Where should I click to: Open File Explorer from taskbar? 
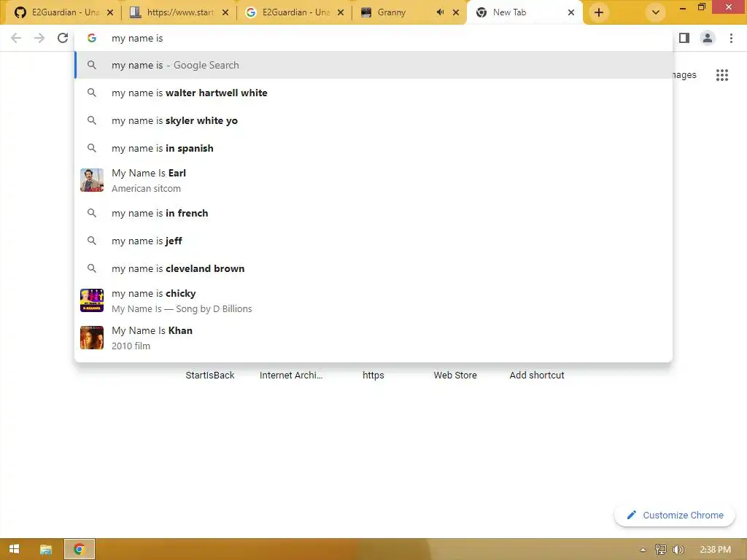(46, 549)
